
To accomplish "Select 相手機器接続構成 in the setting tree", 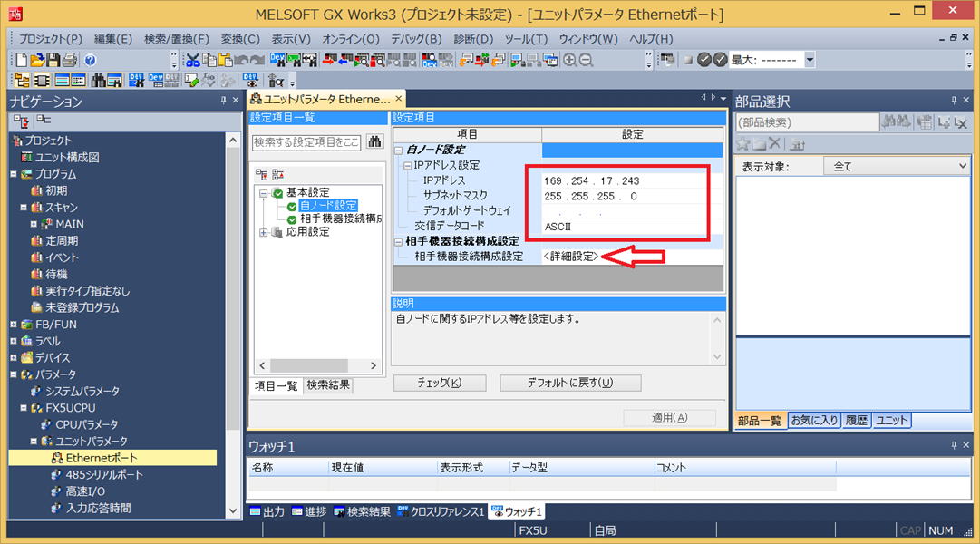I will 341,219.
